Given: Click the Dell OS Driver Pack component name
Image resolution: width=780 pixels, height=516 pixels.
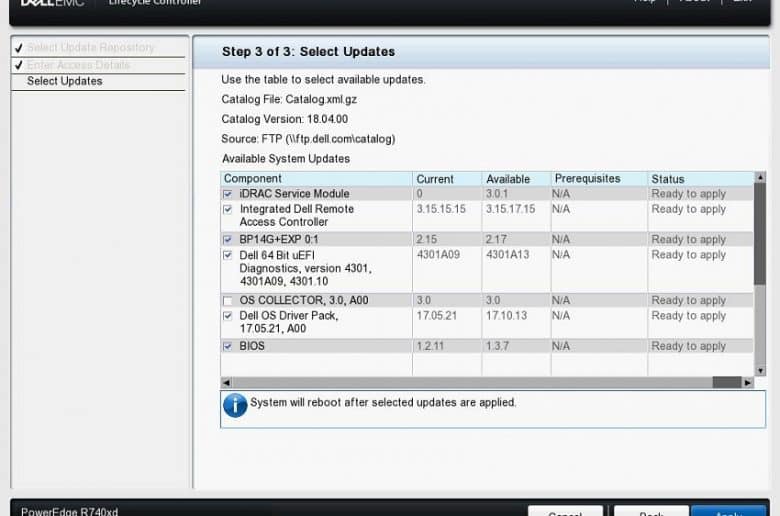Looking at the screenshot, I should coord(289,322).
